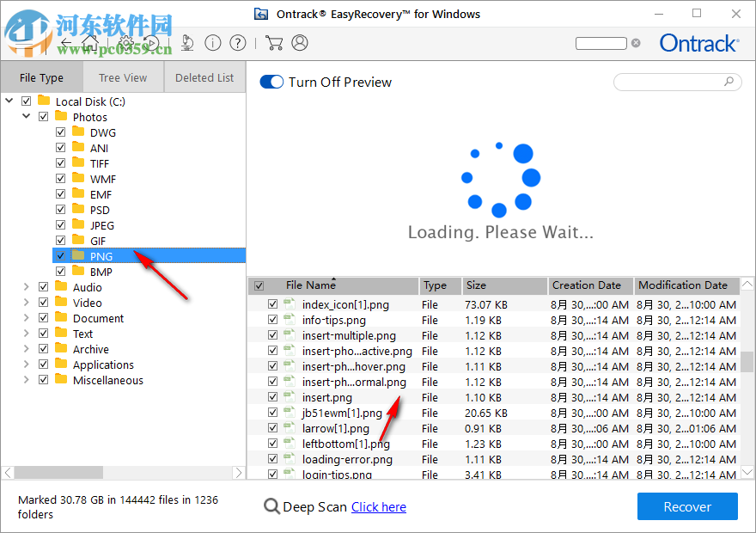The width and height of the screenshot is (756, 533).
Task: Expand the Applications tree node
Action: click(26, 364)
